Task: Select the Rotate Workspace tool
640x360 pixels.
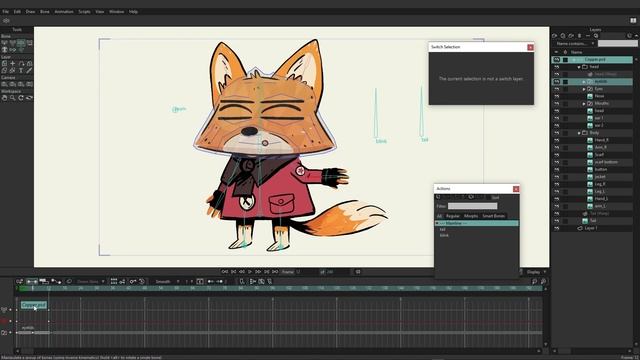Action: pos(21,98)
